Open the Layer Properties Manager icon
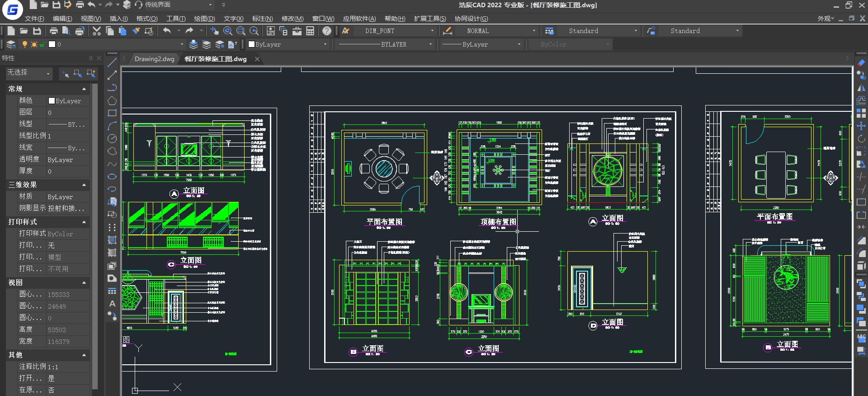The width and height of the screenshot is (868, 396). pyautogui.click(x=11, y=44)
